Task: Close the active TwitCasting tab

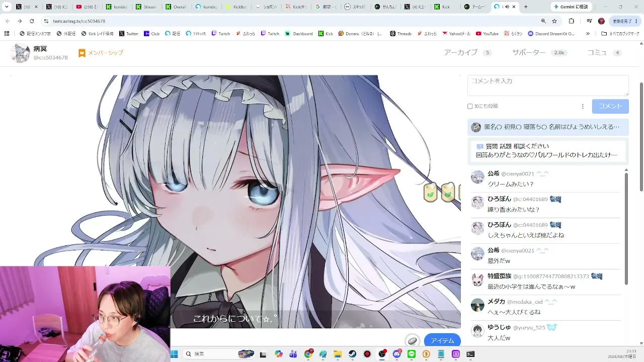Action: point(514,7)
